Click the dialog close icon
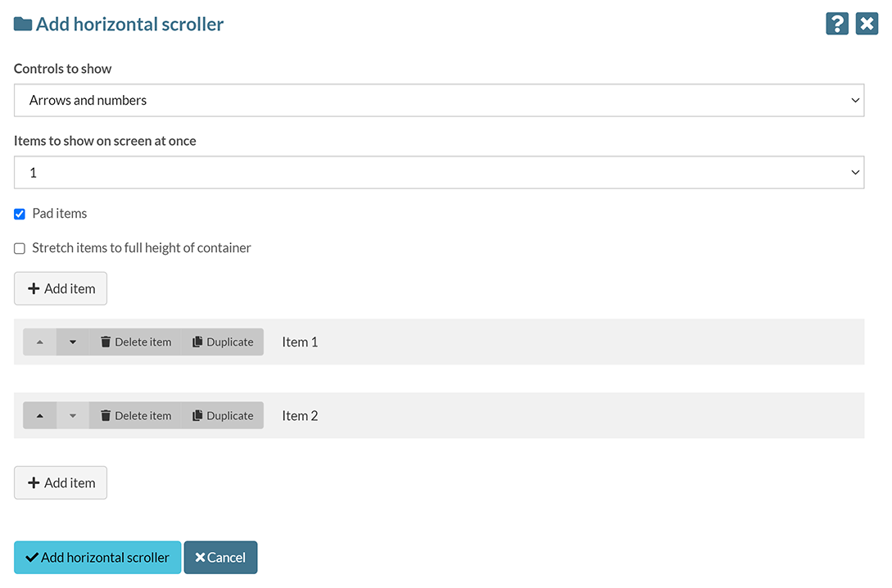 coord(867,24)
